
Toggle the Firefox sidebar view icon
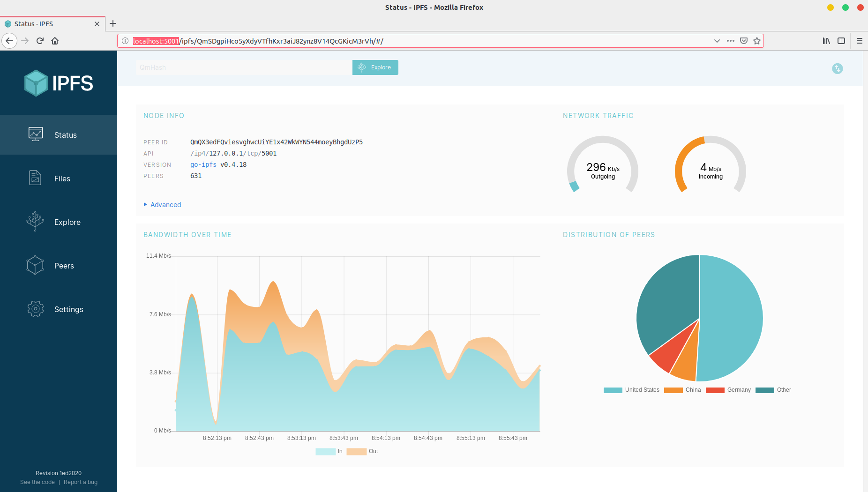[841, 41]
